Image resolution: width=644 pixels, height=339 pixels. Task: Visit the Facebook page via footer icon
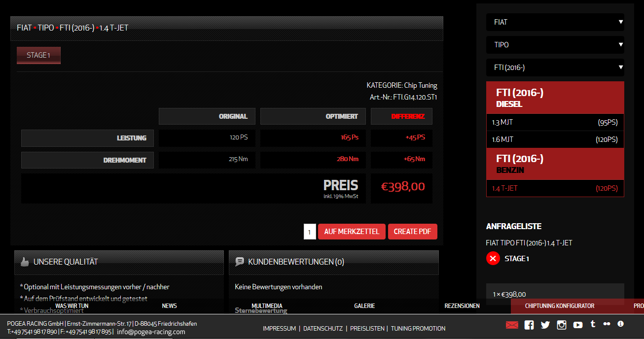click(x=529, y=325)
